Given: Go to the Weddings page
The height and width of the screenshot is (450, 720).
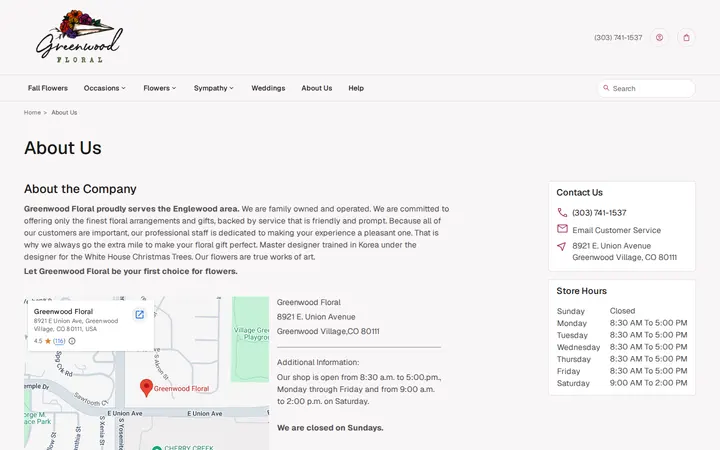Looking at the screenshot, I should 268,88.
